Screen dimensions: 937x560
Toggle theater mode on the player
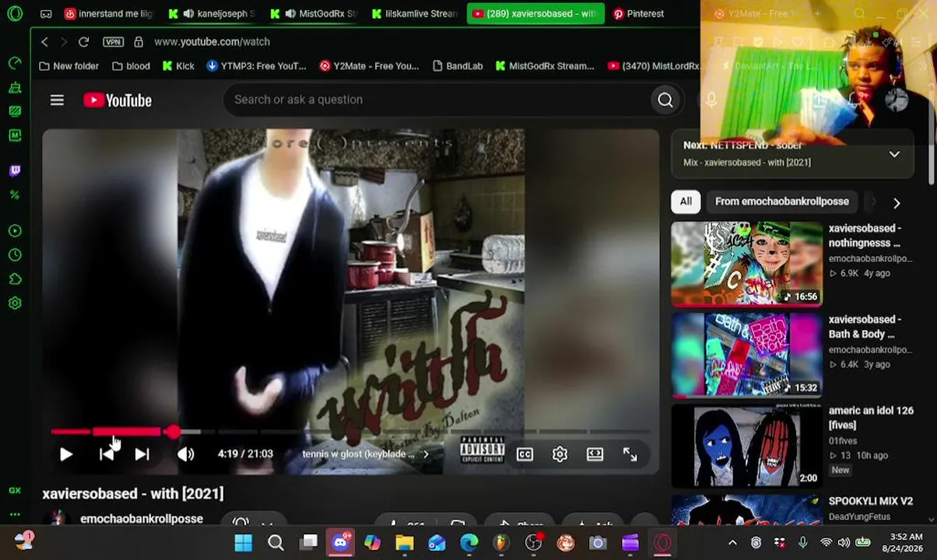pyautogui.click(x=595, y=454)
